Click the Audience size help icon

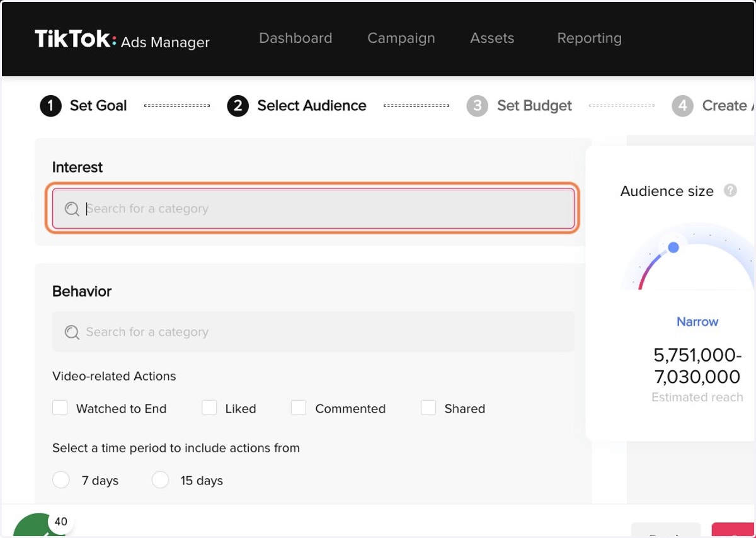pyautogui.click(x=730, y=190)
